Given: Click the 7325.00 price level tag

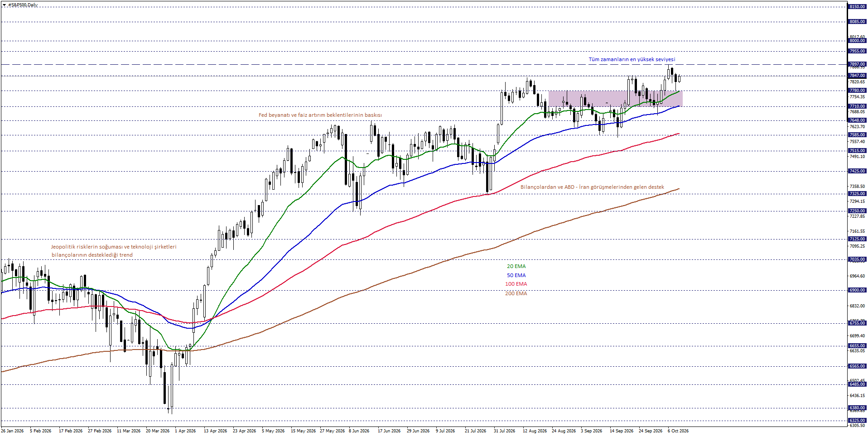Looking at the screenshot, I should [857, 194].
